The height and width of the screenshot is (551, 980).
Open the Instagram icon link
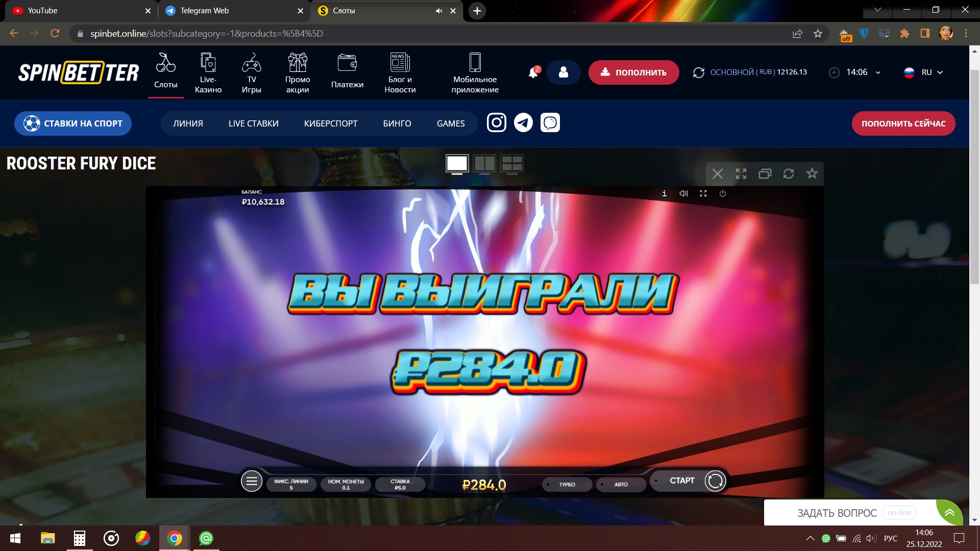pos(496,122)
